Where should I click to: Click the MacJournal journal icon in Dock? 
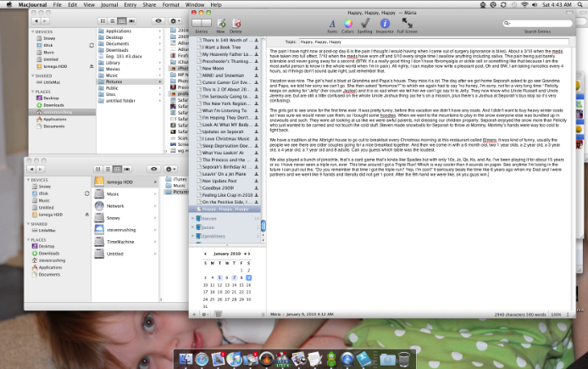363,360
